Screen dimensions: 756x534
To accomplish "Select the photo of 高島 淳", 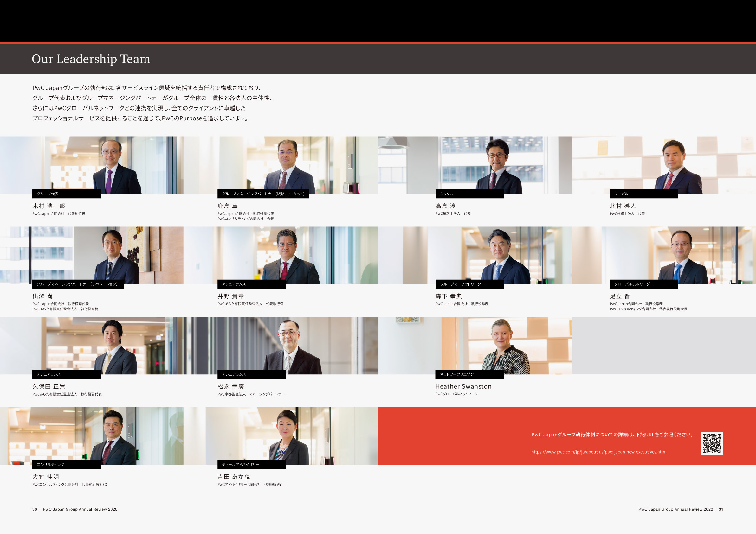I will (475, 165).
